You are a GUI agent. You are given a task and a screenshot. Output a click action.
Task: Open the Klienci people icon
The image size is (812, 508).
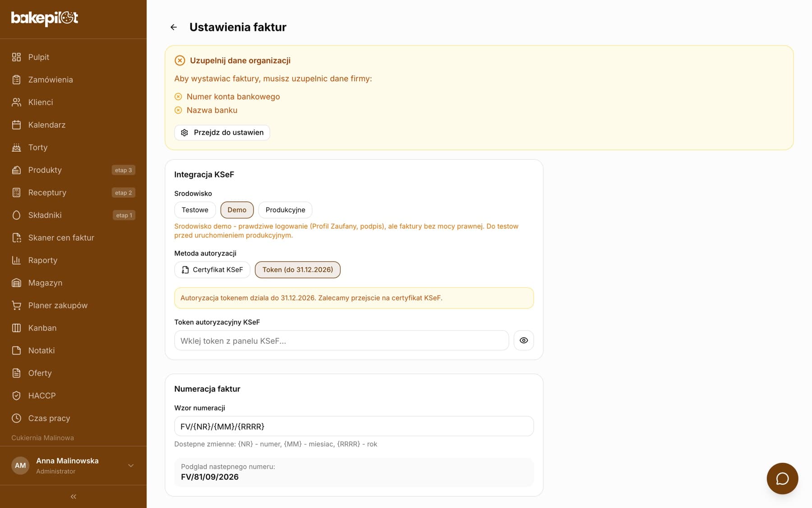(16, 102)
